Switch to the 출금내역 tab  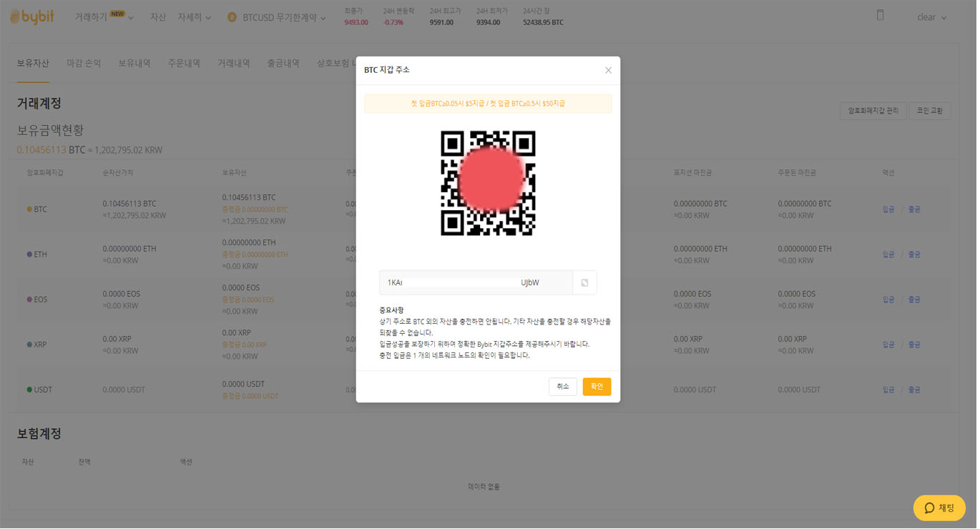283,63
